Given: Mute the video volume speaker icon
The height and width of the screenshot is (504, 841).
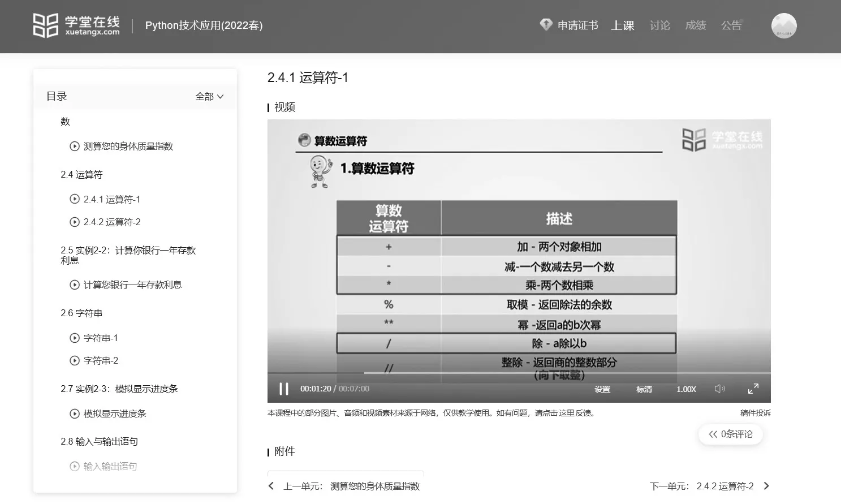Looking at the screenshot, I should point(719,389).
